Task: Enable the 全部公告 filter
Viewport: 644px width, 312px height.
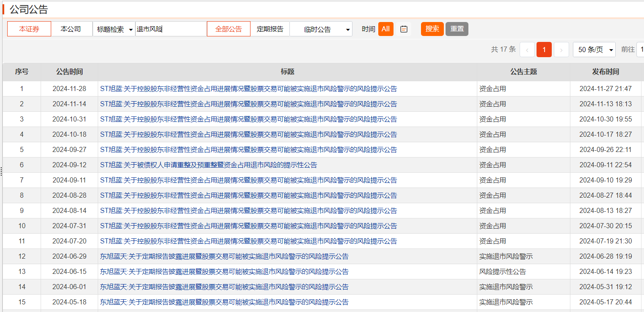Action: tap(228, 29)
